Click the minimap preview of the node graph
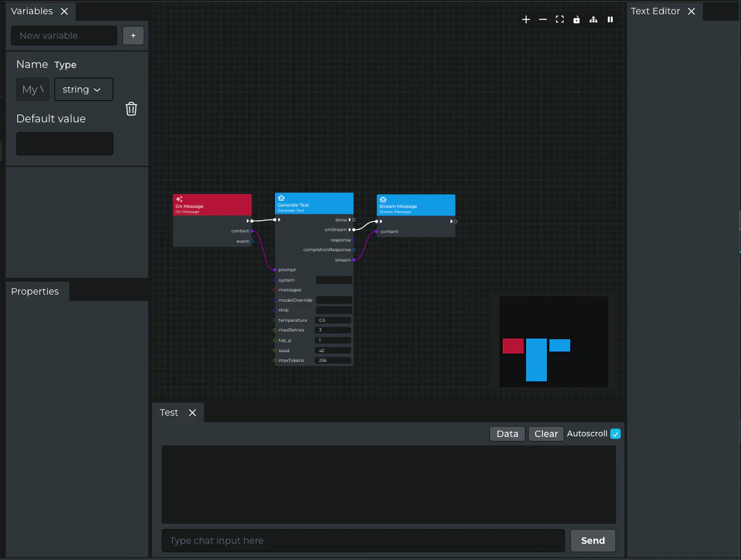741x560 pixels. coord(553,342)
